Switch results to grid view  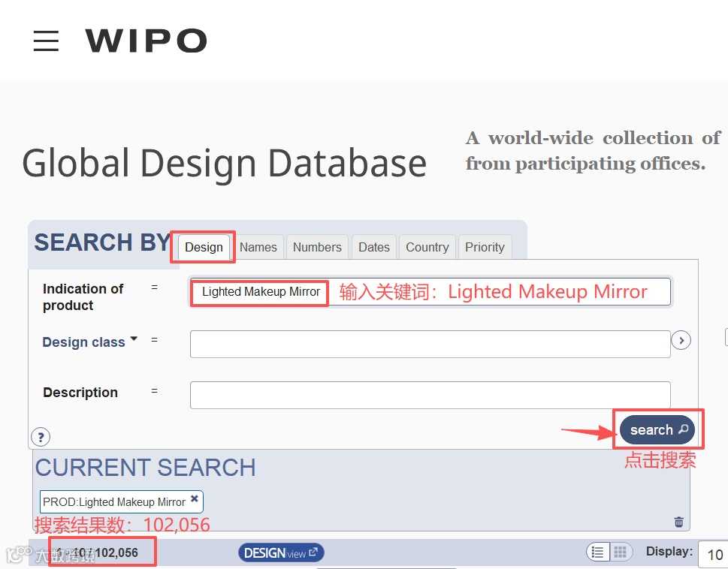click(x=621, y=552)
